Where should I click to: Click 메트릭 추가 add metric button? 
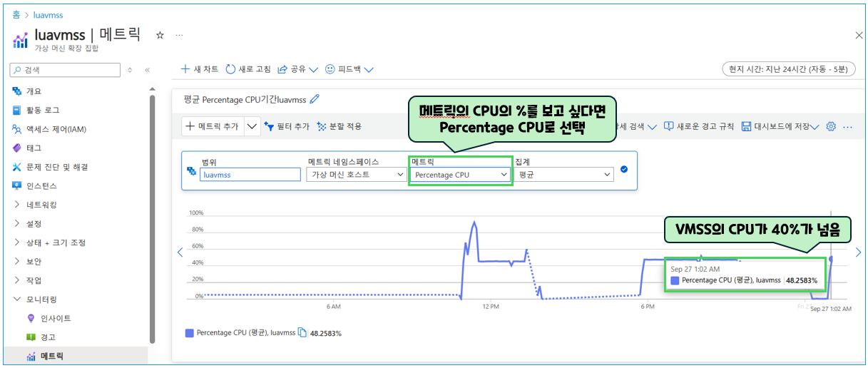(x=213, y=126)
